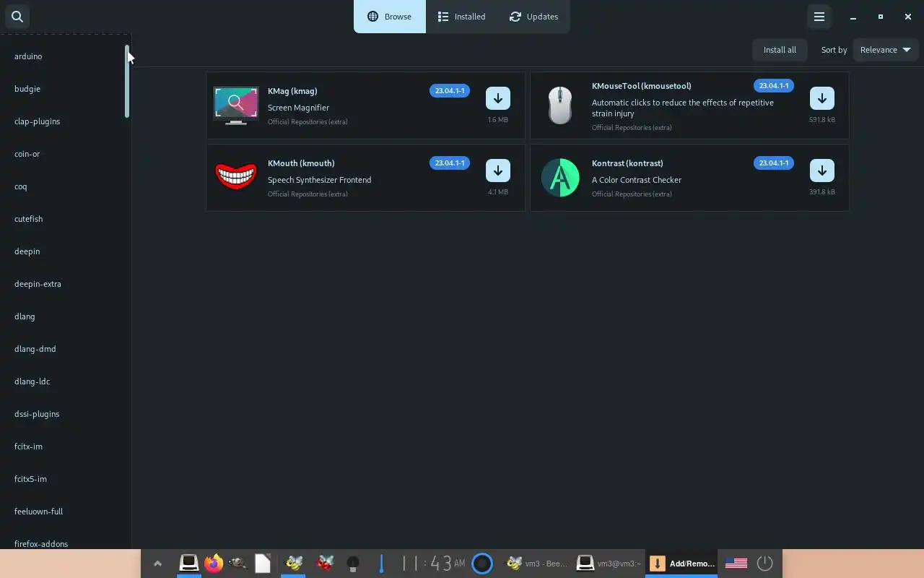Click the sidebar vertical scrollbar
924x578 pixels.
(x=127, y=82)
